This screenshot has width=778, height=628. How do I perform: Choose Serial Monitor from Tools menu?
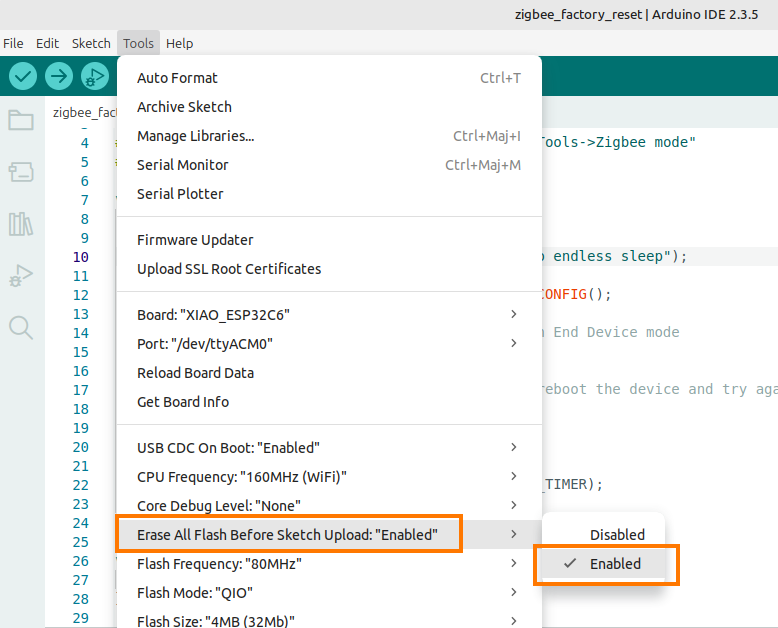(x=183, y=165)
